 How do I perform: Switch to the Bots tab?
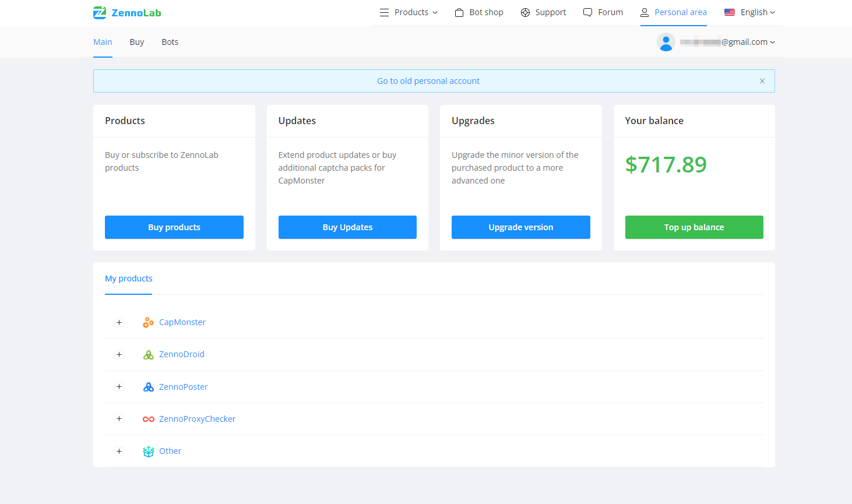170,42
